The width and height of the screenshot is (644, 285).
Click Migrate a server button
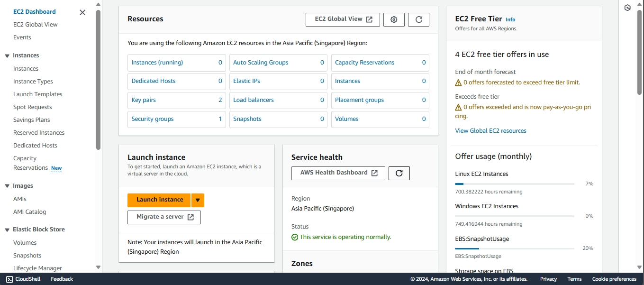tap(164, 217)
